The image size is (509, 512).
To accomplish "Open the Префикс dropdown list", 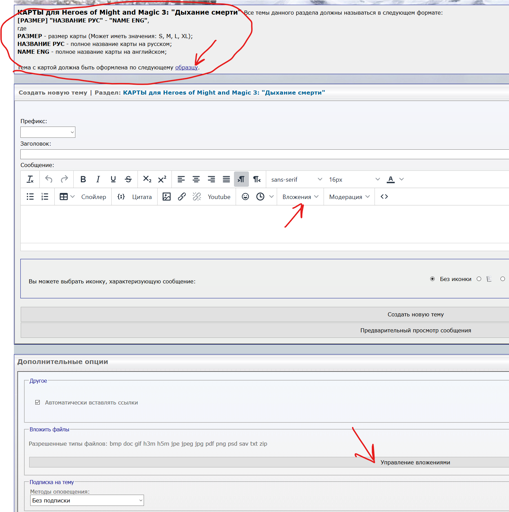I will tap(48, 132).
